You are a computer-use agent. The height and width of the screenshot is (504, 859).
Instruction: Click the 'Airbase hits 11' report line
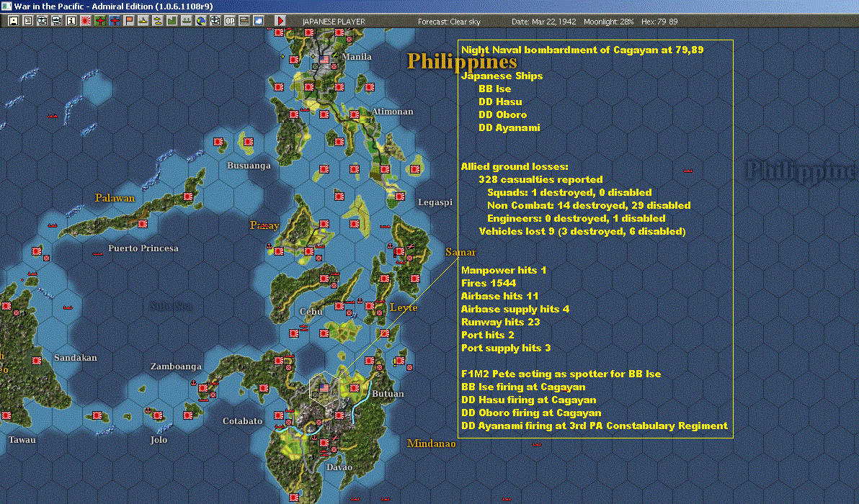[499, 296]
